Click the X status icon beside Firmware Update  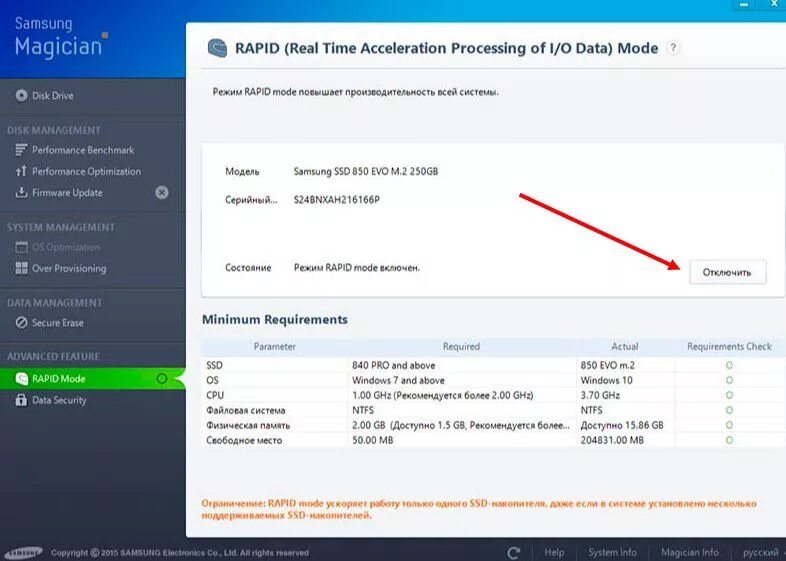pos(161,193)
